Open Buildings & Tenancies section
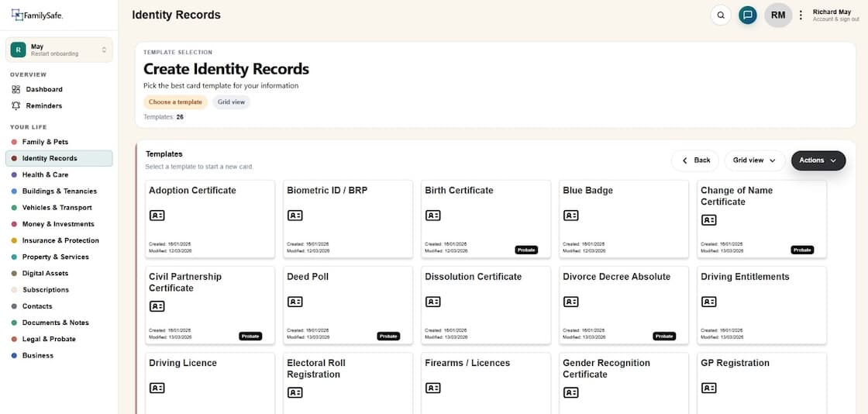The height and width of the screenshot is (414, 868). [59, 191]
